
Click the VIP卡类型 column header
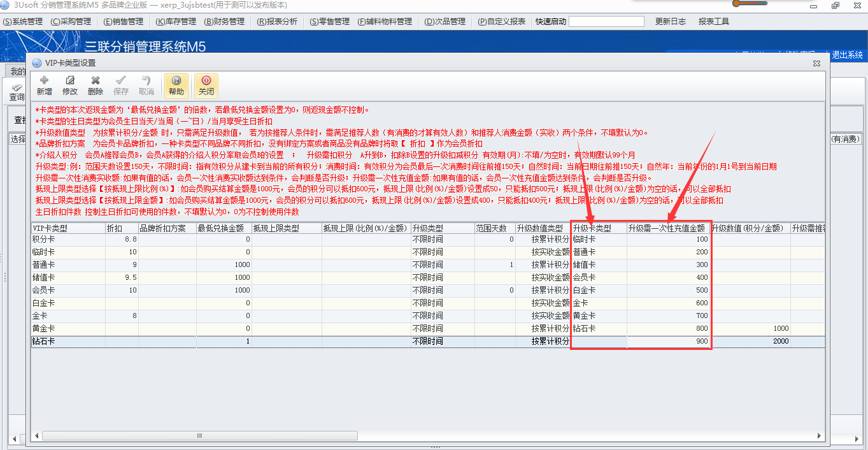(68, 228)
